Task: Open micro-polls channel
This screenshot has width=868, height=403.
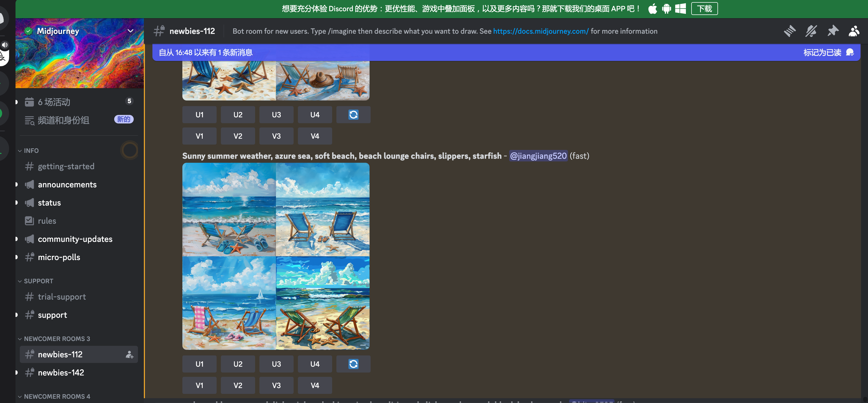Action: 79,257
